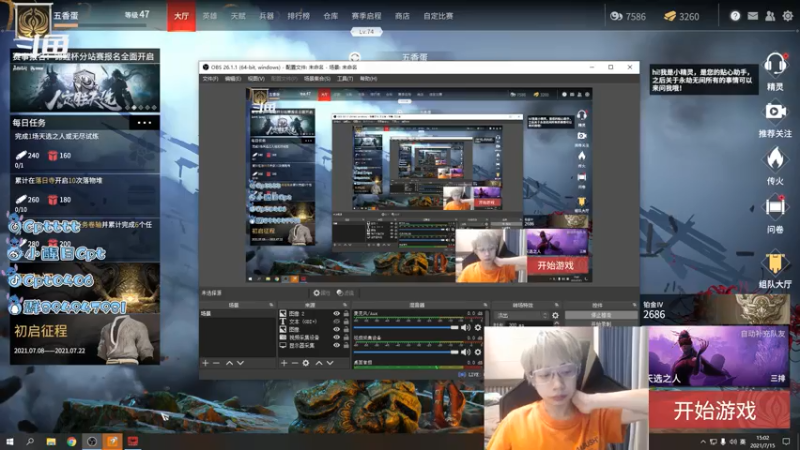Open game mail envelope icon
Viewport: 800px width, 450px height.
click(753, 16)
